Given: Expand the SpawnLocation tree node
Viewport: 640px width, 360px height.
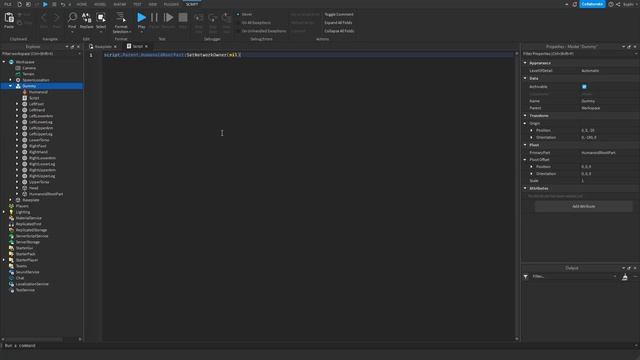Looking at the screenshot, I should 11,80.
